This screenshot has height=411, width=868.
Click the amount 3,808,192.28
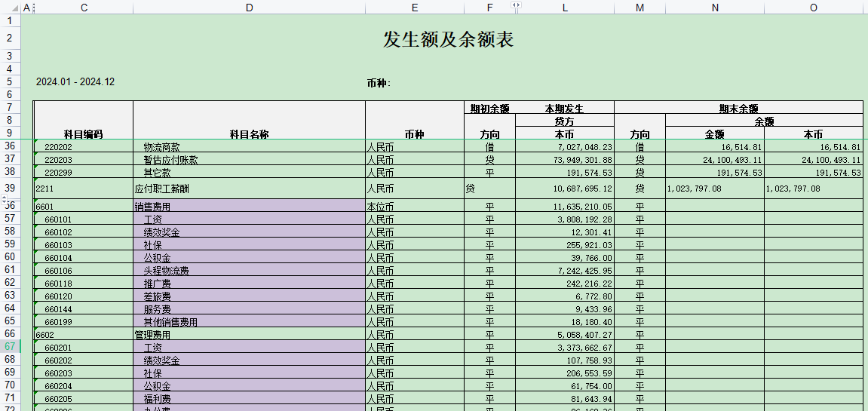pyautogui.click(x=585, y=219)
